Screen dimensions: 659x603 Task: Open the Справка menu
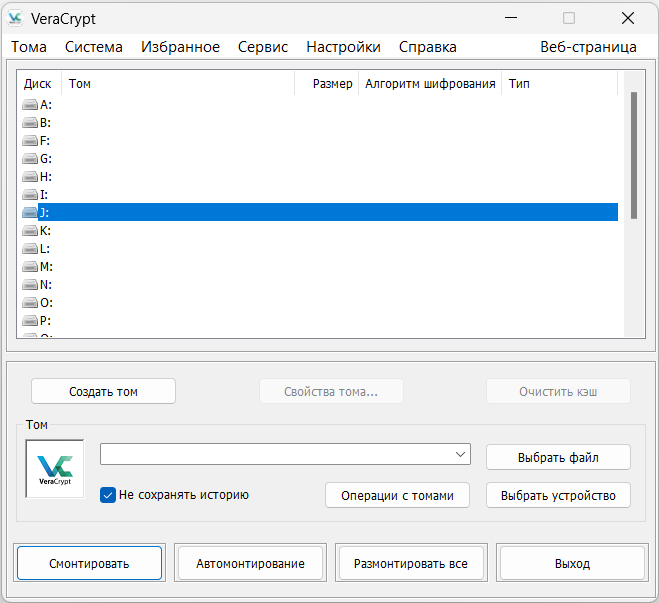coord(427,47)
